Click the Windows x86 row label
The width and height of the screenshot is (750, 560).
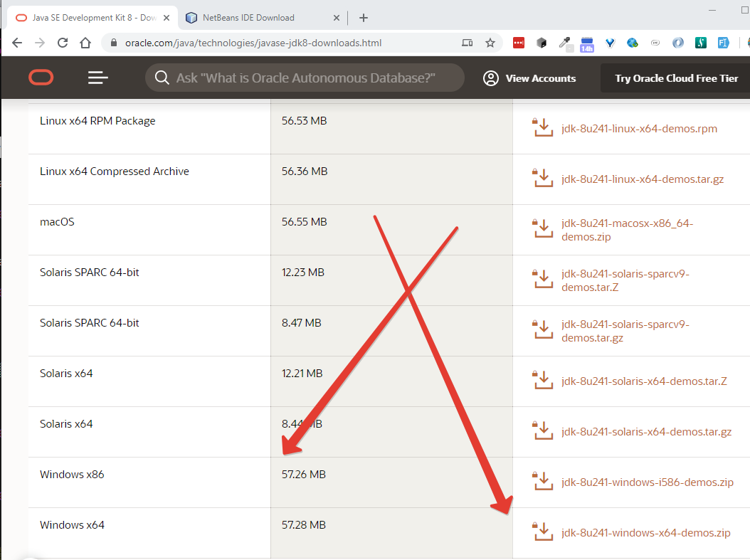tap(72, 475)
